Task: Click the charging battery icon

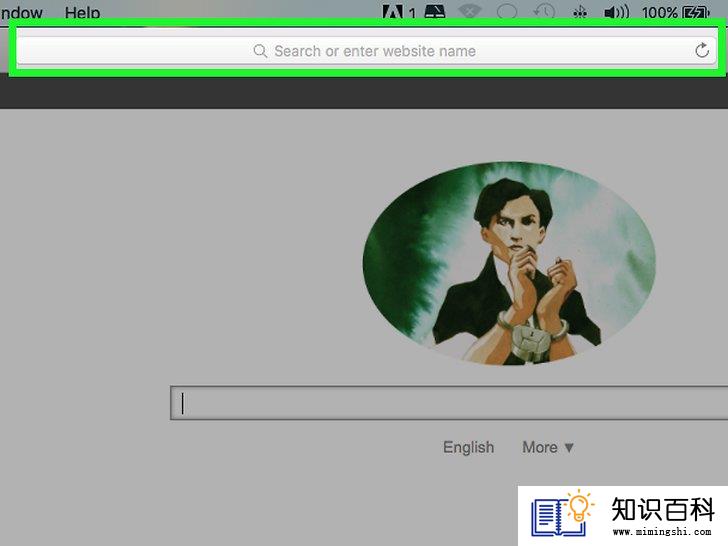Action: coord(696,12)
